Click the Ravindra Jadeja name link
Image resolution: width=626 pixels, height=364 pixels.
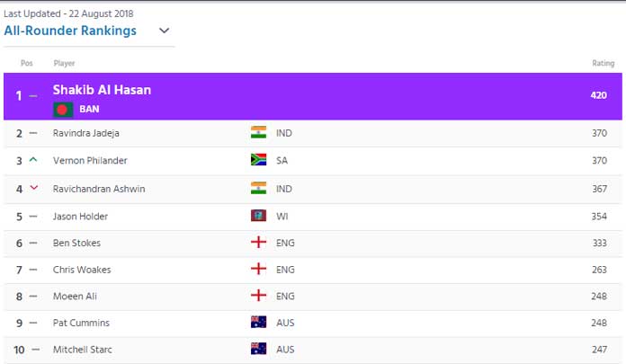pyautogui.click(x=85, y=133)
